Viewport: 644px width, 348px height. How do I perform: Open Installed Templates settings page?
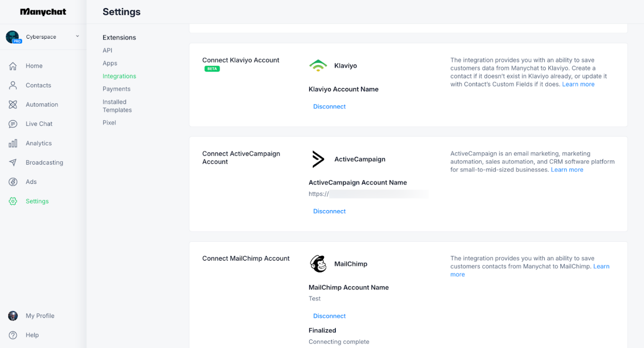pos(117,106)
